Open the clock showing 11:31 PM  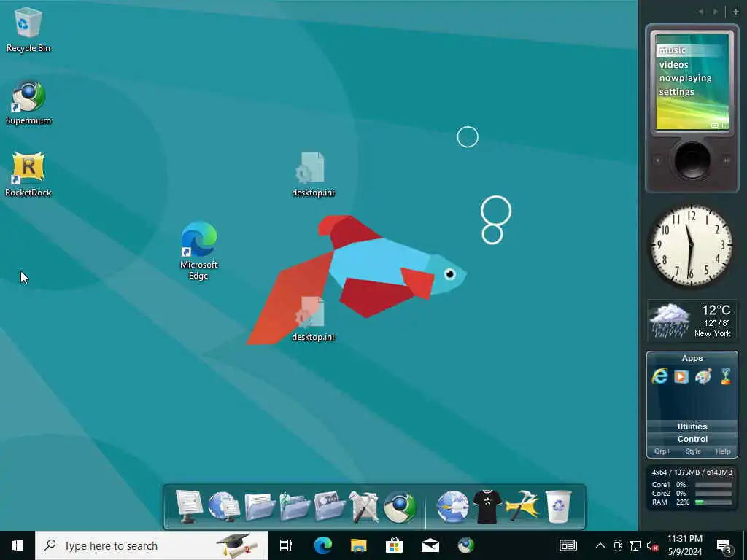[684, 545]
